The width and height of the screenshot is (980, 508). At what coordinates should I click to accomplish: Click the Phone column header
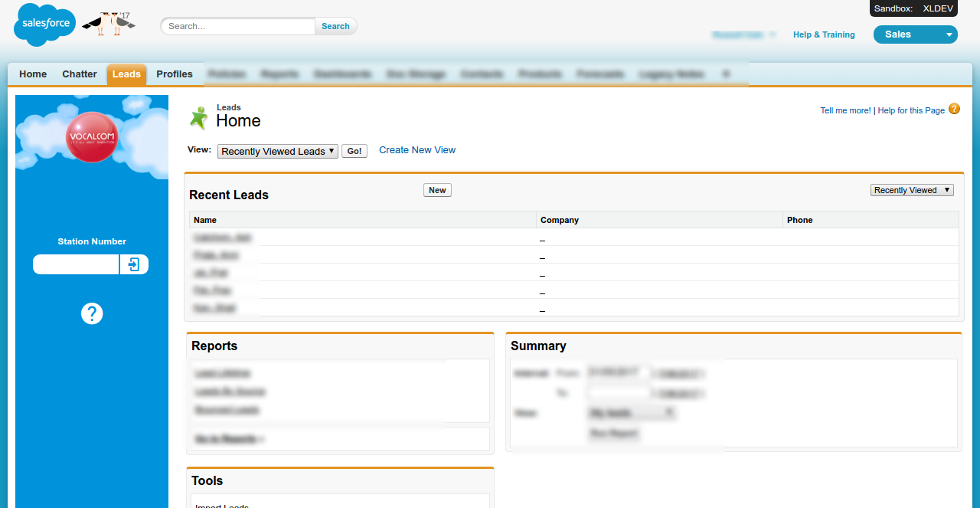(x=871, y=220)
